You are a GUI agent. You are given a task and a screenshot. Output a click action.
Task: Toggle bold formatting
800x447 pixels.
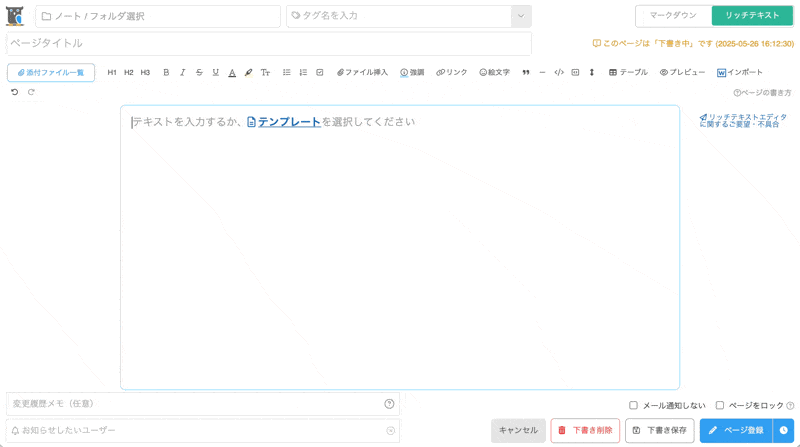coord(166,72)
